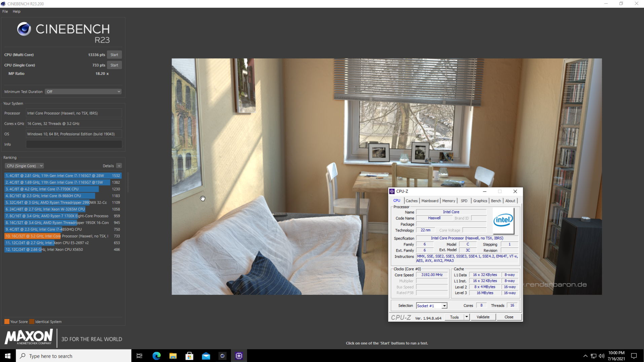Image resolution: width=644 pixels, height=362 pixels.
Task: Open the Socket #1 selection dropdown
Action: pos(431,306)
